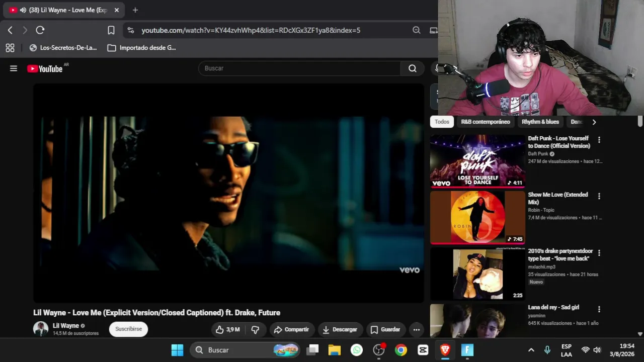Go back to the previous page
The height and width of the screenshot is (362, 644).
(x=10, y=30)
